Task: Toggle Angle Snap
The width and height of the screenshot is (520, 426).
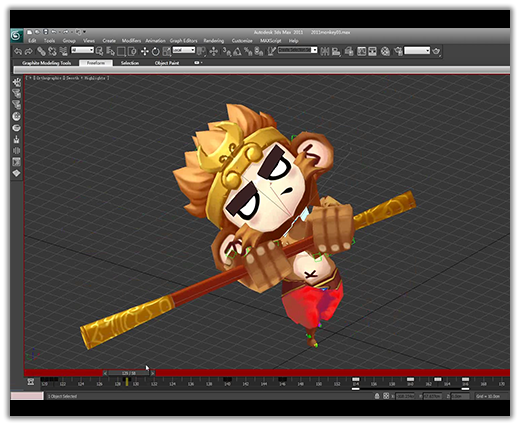Action: click(237, 51)
